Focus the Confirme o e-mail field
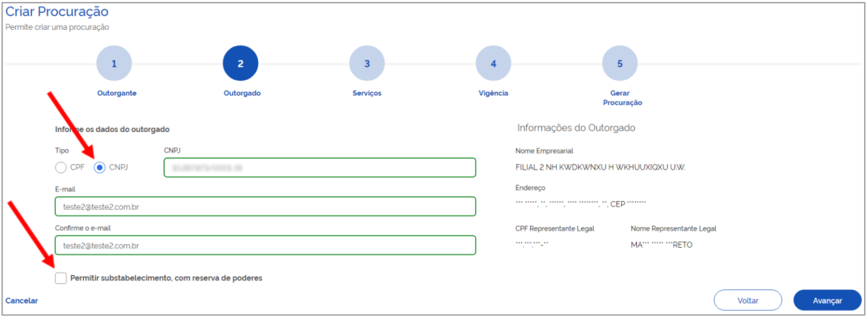868x318 pixels. click(x=266, y=245)
